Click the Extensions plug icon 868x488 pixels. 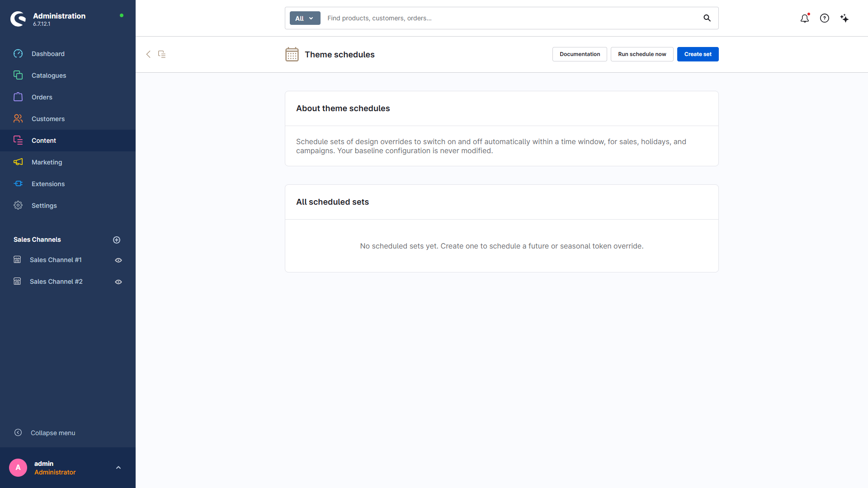[18, 184]
